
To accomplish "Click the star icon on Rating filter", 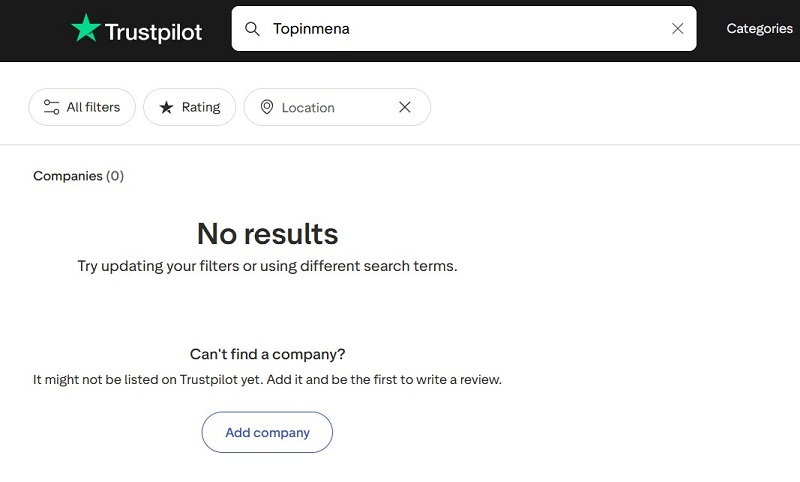I will (x=166, y=107).
